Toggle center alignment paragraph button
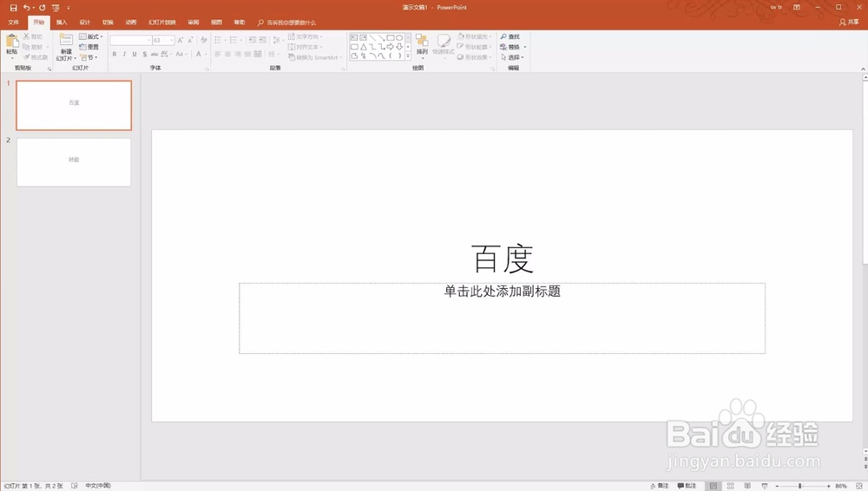The image size is (868, 491). (227, 55)
